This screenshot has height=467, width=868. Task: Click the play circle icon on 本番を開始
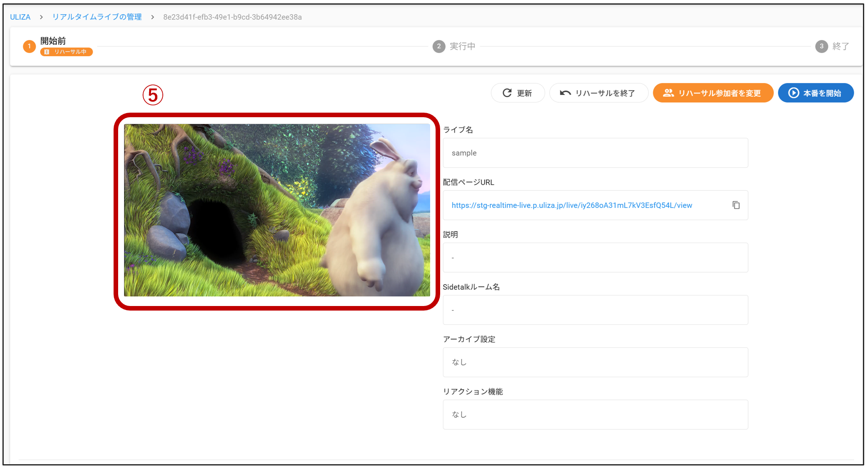click(794, 93)
